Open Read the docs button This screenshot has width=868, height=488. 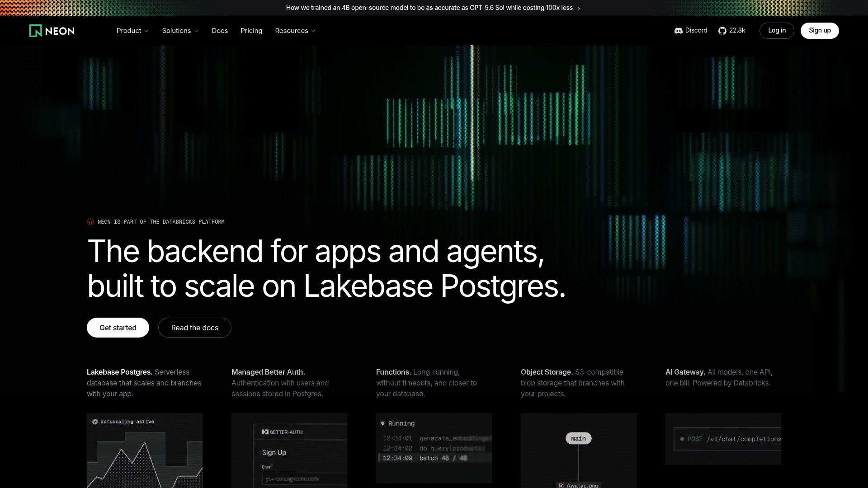click(195, 328)
